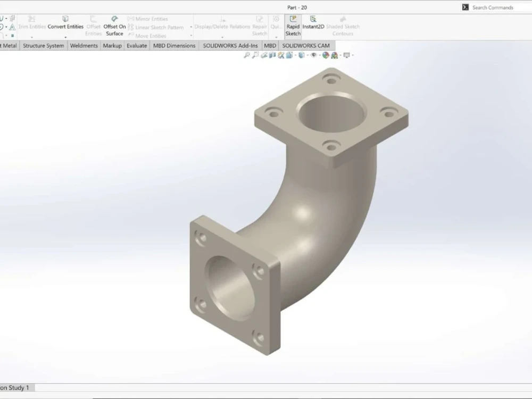Switch to the Structure System tab
This screenshot has width=532, height=399.
[43, 46]
